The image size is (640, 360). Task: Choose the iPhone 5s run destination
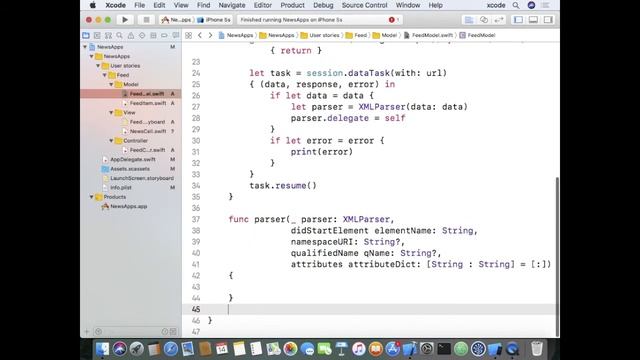pos(214,20)
